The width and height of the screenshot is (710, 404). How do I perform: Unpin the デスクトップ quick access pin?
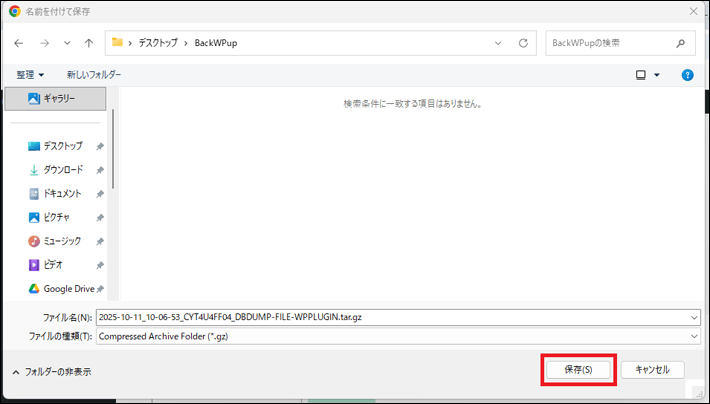pos(100,146)
